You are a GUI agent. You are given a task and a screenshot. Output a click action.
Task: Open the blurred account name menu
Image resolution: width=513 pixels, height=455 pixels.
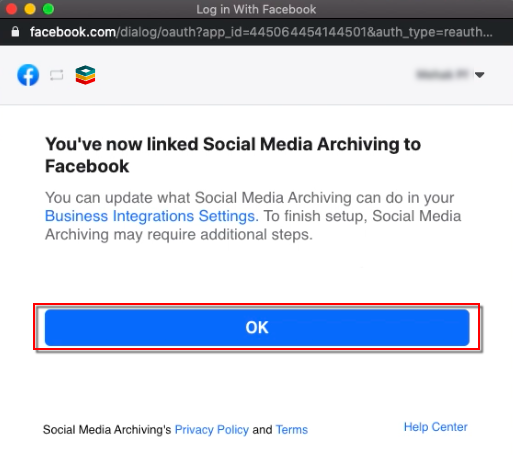click(x=442, y=74)
